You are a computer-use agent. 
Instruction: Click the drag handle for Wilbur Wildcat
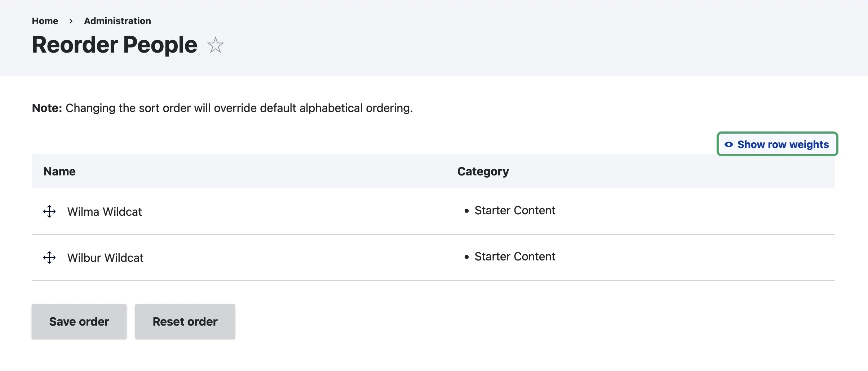49,258
